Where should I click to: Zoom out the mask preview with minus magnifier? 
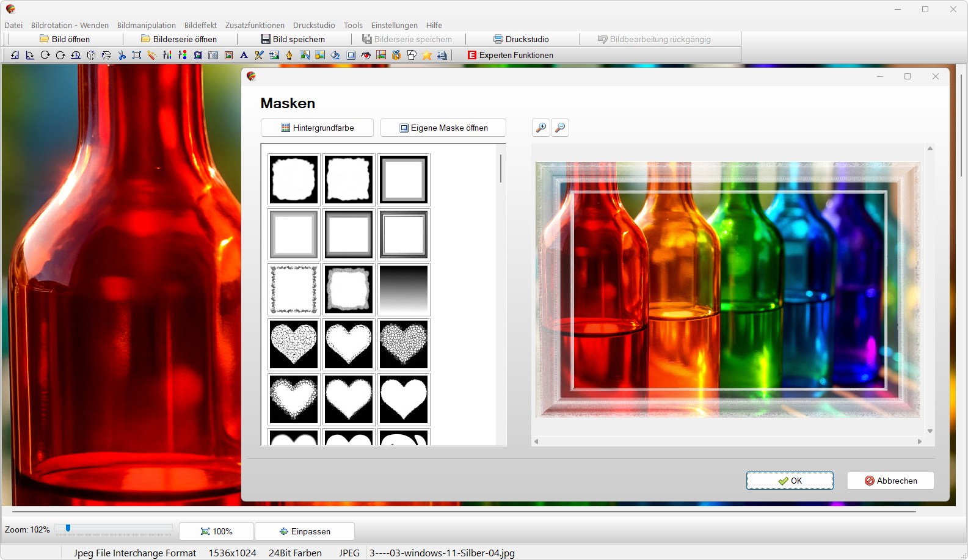pyautogui.click(x=560, y=128)
